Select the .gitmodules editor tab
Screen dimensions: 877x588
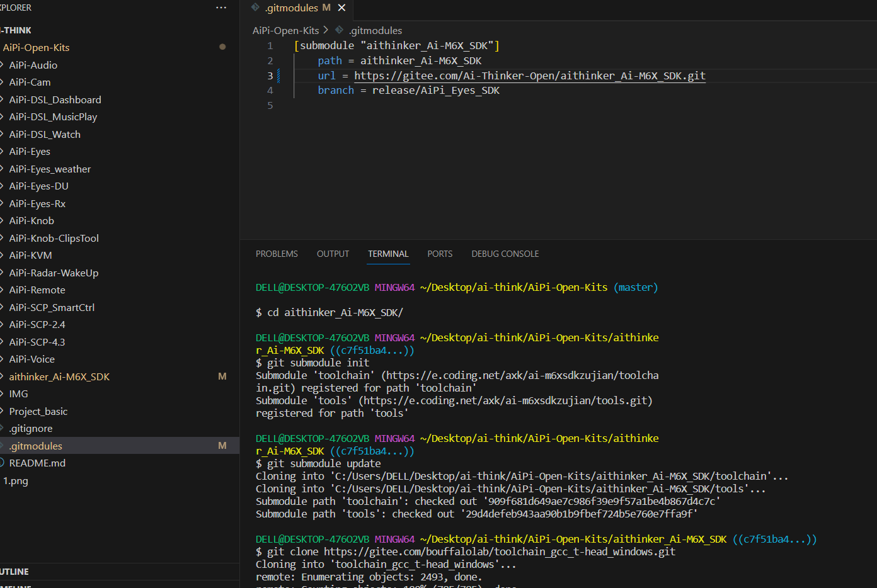(x=296, y=8)
